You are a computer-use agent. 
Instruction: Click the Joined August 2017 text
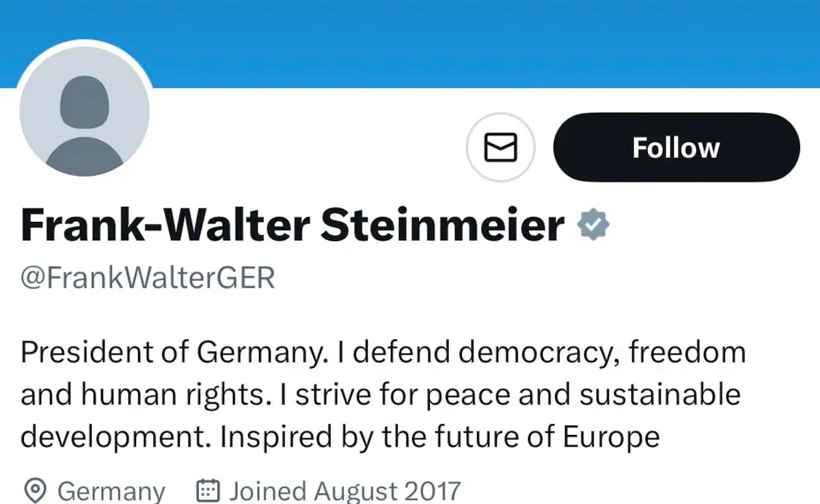point(345,491)
